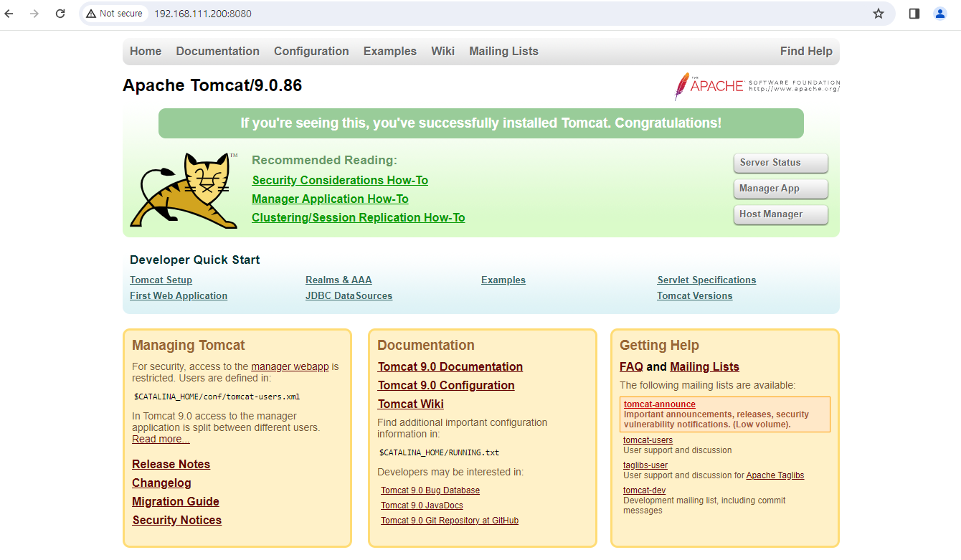The image size is (961, 560).
Task: Open the browser profile avatar
Action: tap(940, 14)
